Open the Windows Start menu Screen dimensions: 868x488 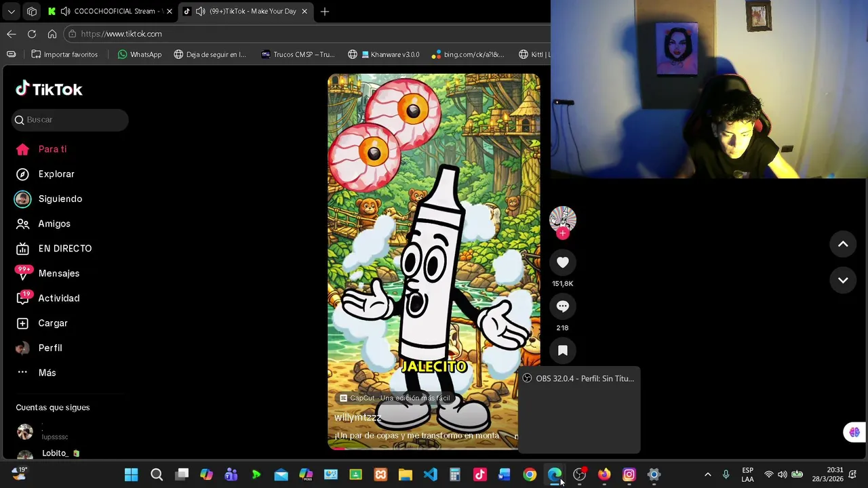tap(132, 475)
